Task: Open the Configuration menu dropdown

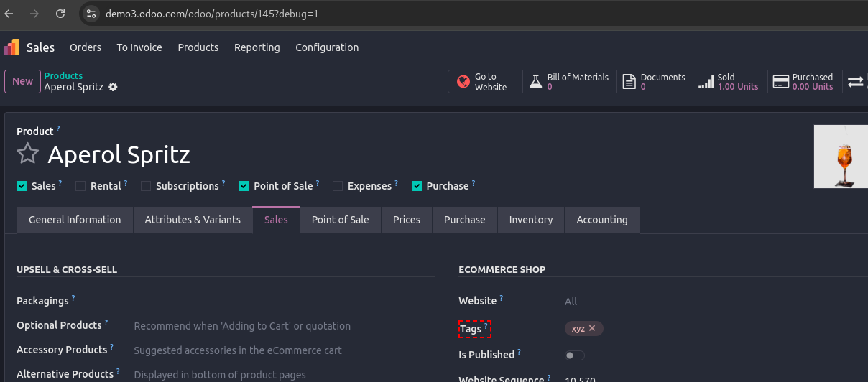Action: tap(327, 47)
